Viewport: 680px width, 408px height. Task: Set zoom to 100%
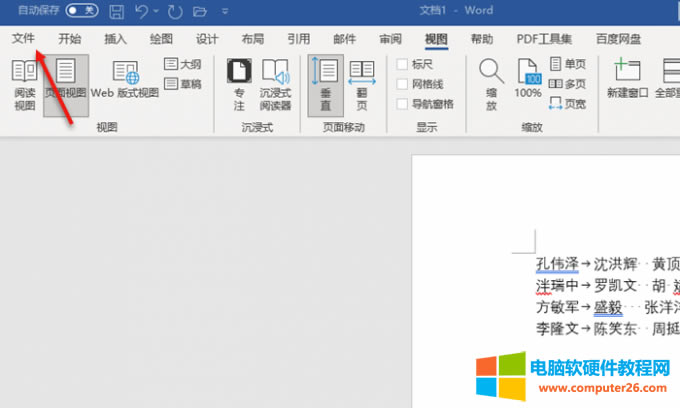pyautogui.click(x=528, y=80)
